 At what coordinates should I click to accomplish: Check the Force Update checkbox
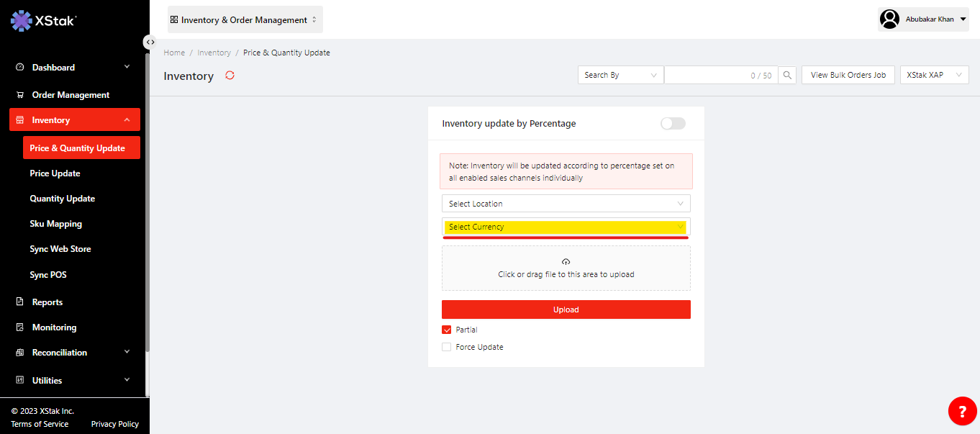click(447, 347)
